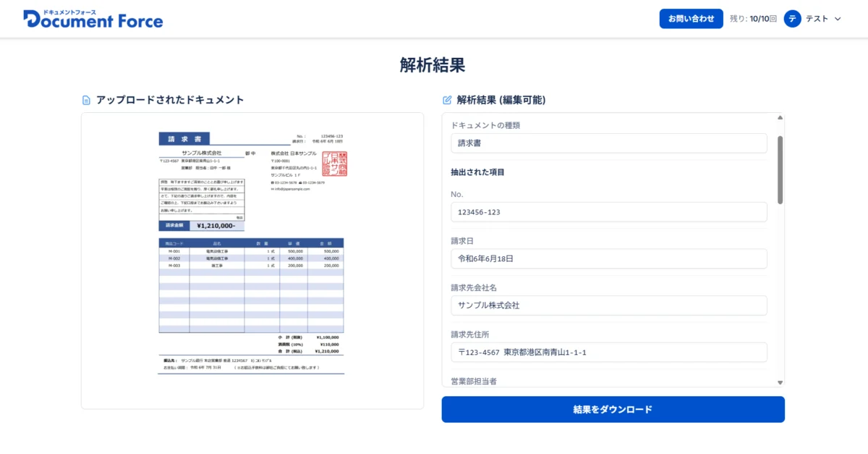Click the ¥1,210,000- amount in invoice

[x=216, y=226]
